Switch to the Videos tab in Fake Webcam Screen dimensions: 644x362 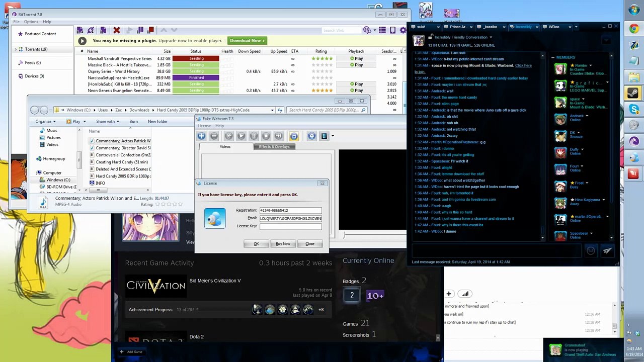[225, 147]
